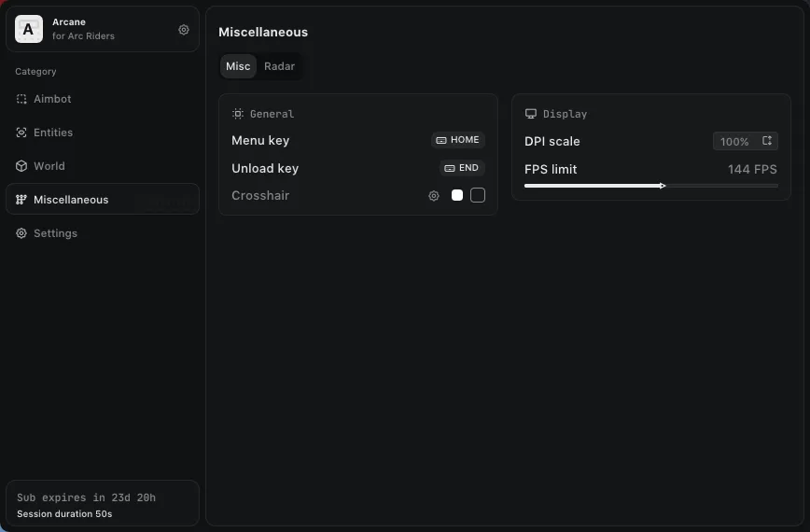Image resolution: width=810 pixels, height=532 pixels.
Task: Enable the Crosshair checkbox
Action: pyautogui.click(x=478, y=195)
